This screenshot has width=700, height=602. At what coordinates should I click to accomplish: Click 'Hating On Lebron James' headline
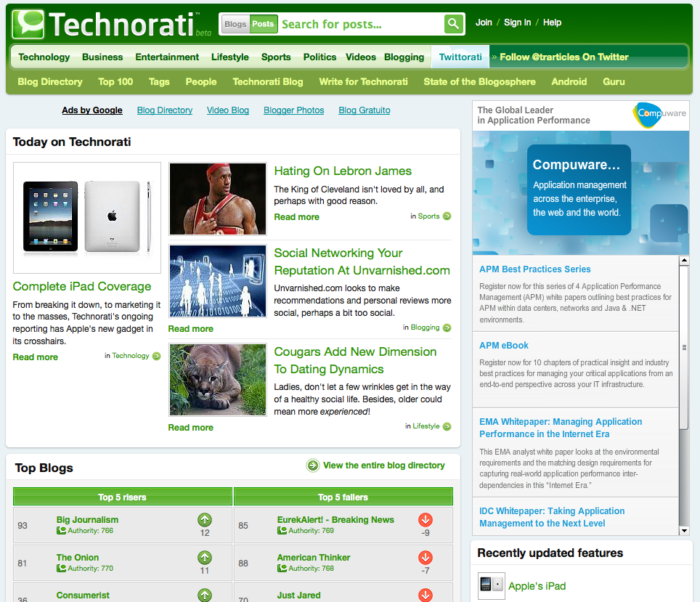click(343, 171)
